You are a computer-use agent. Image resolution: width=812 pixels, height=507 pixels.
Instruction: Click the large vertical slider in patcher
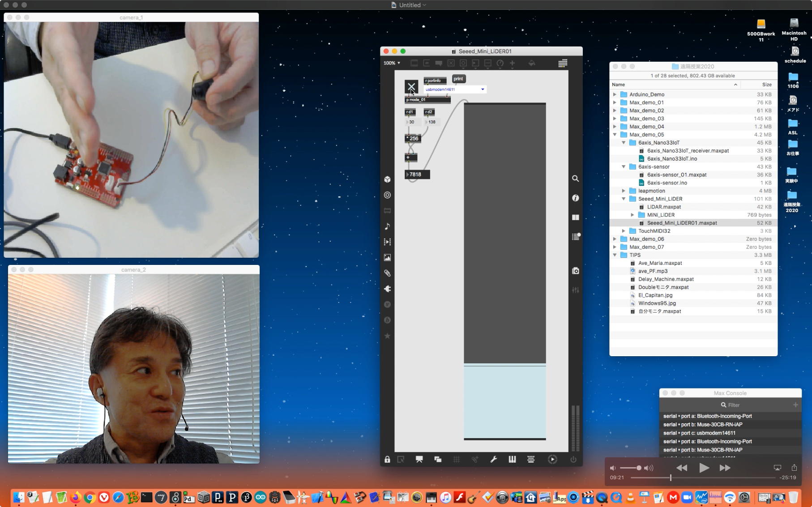505,271
